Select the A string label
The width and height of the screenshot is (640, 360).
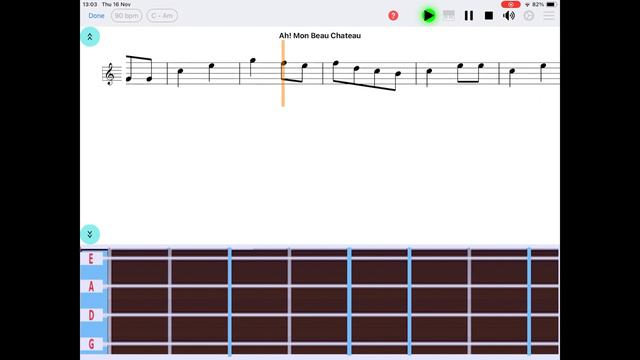(91, 287)
